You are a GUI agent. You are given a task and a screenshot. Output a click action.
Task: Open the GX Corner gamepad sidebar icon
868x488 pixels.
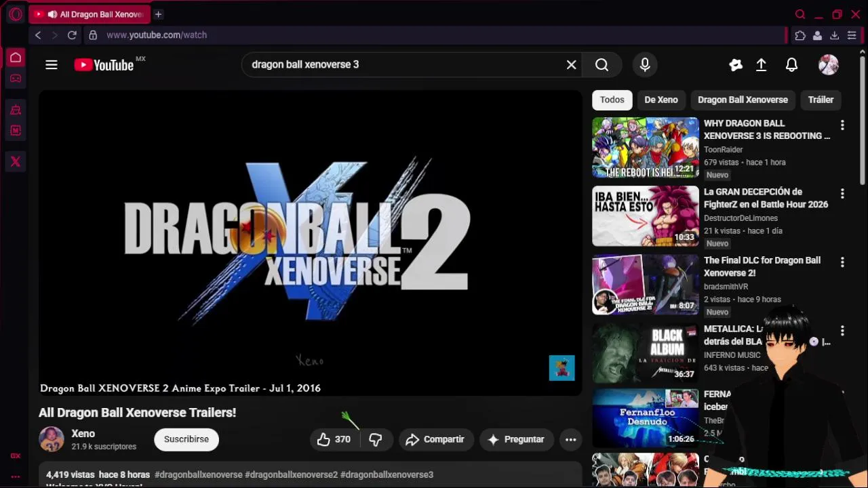tap(16, 79)
